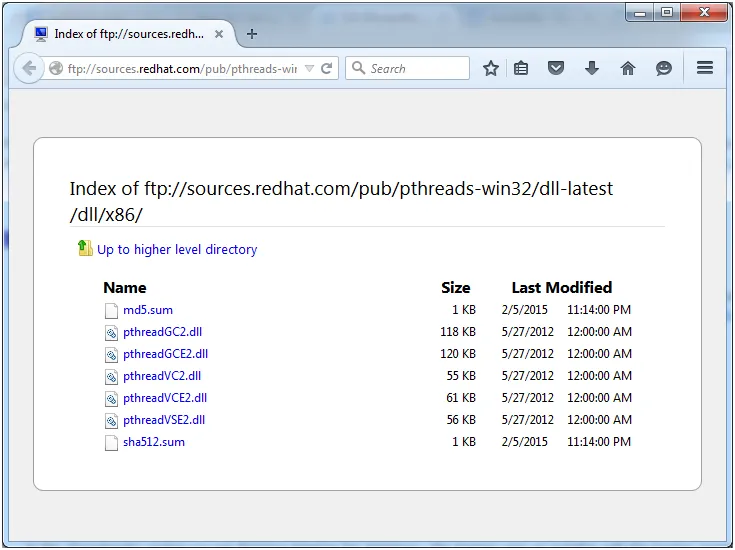The width and height of the screenshot is (735, 550).
Task: Download pthreadVSE2.dll link
Action: pyautogui.click(x=164, y=420)
